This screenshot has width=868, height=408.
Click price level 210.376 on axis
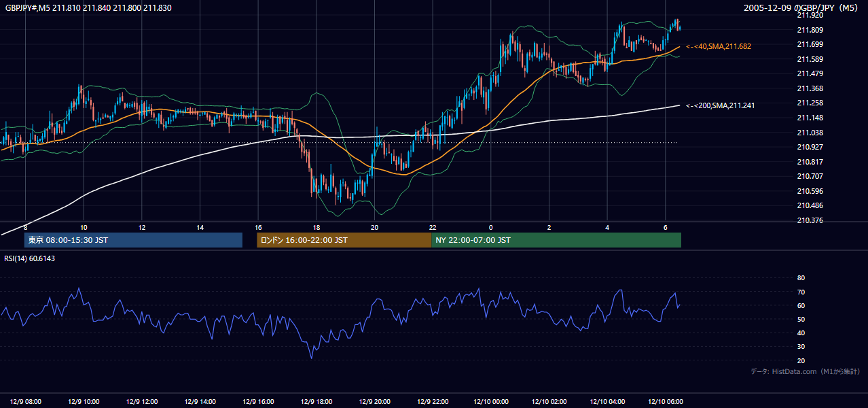[x=810, y=220]
